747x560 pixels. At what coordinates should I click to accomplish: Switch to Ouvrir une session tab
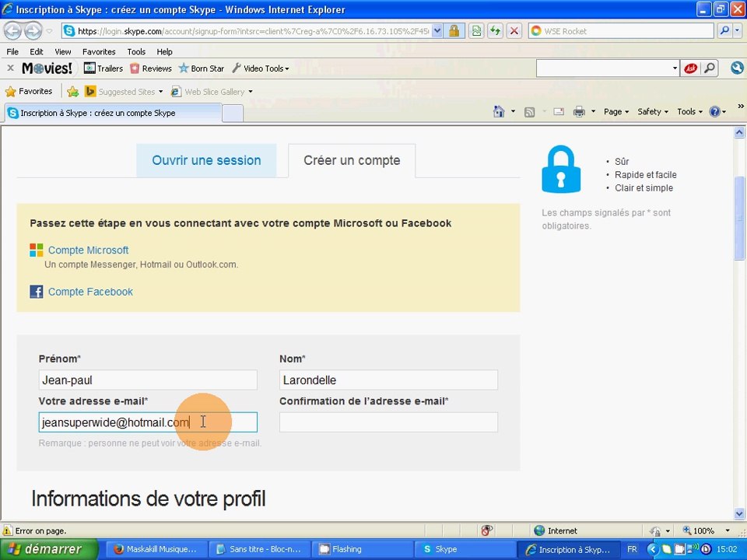pyautogui.click(x=206, y=160)
